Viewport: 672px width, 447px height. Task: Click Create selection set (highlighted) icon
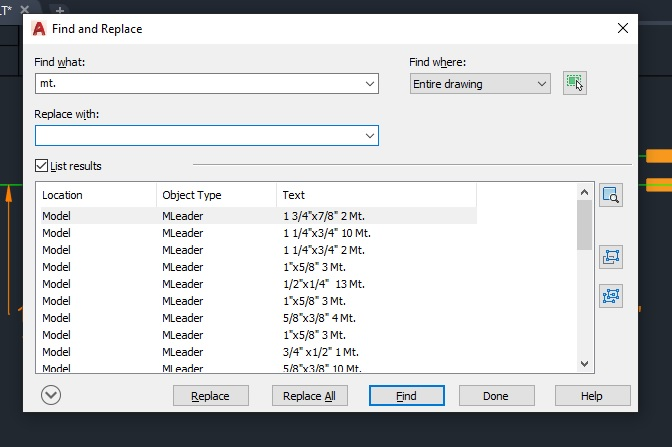[611, 257]
